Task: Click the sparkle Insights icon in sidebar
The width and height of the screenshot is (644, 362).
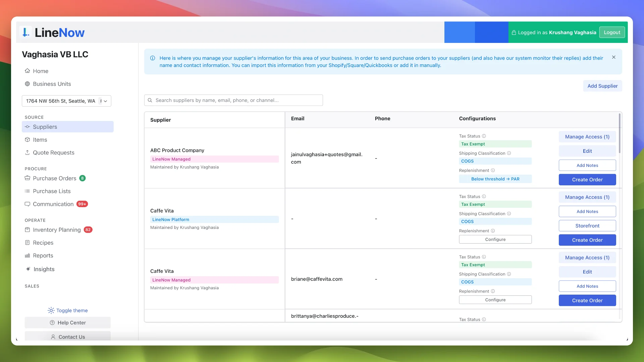Action: pos(28,269)
